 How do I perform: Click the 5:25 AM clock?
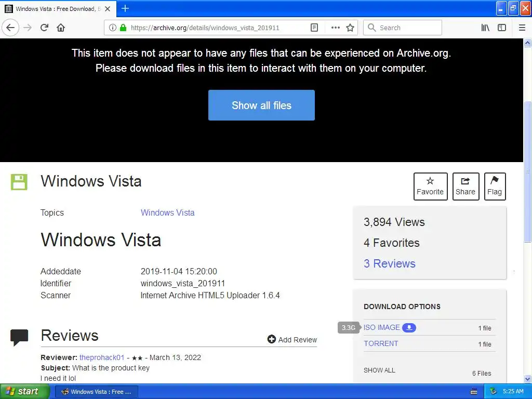513,392
